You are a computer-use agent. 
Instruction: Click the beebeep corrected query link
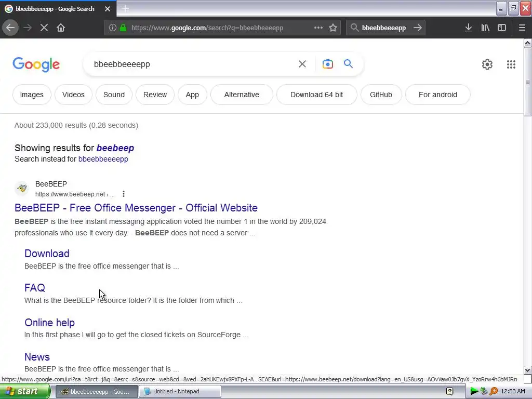click(x=115, y=148)
